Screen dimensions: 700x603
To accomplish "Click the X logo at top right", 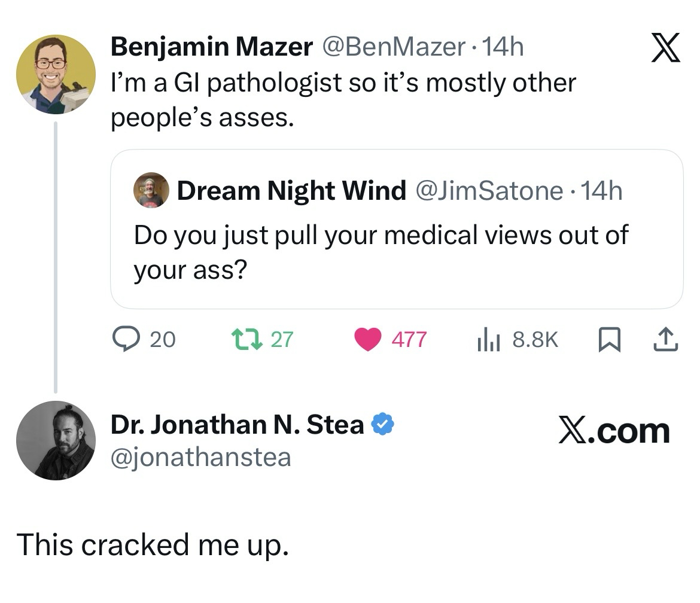I will (x=665, y=48).
